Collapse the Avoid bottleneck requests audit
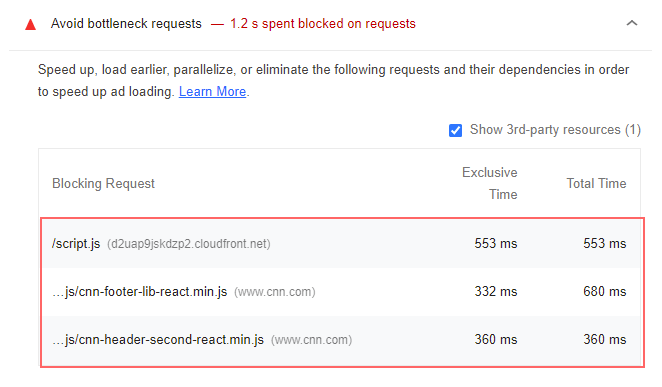Screen dimensions: 662x387 [632, 23]
